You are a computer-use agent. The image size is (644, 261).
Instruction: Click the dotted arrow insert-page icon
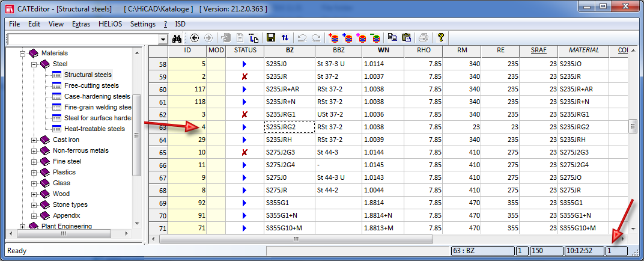coord(254,38)
